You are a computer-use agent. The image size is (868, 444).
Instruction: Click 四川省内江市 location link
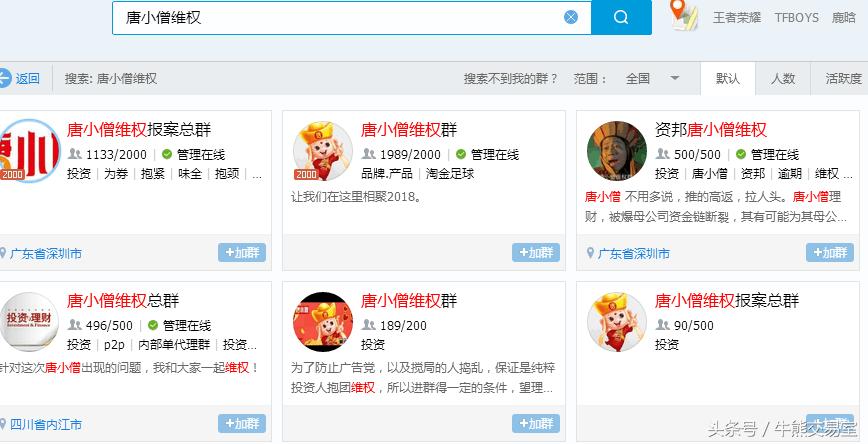(46, 425)
